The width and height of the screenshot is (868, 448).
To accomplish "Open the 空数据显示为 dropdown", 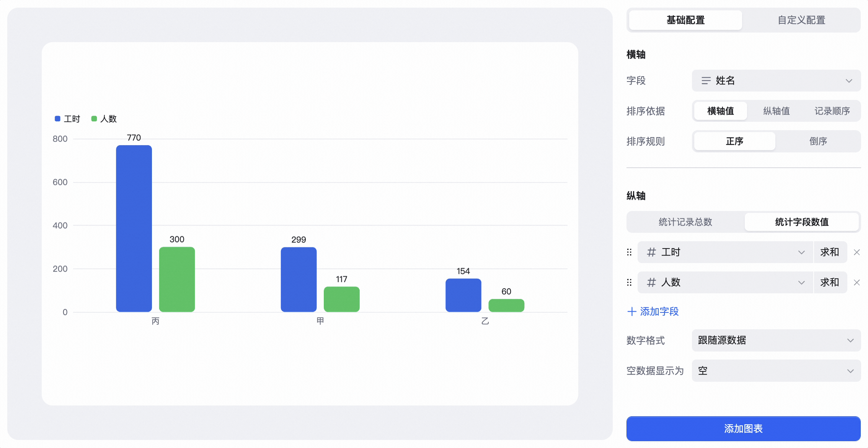I will (776, 371).
